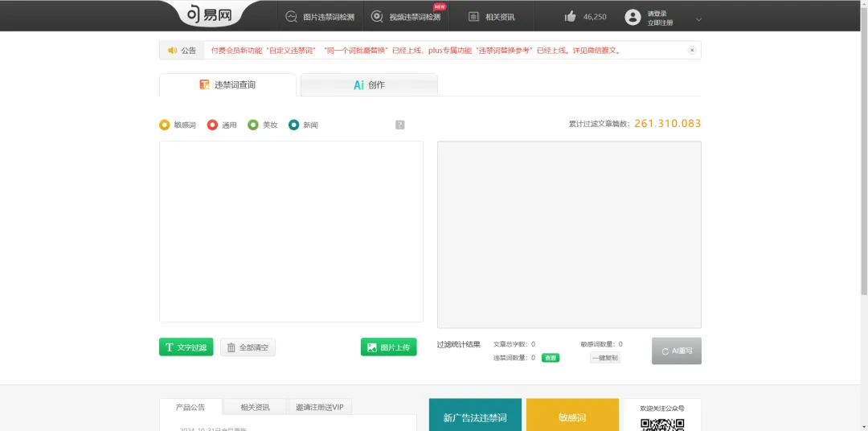Expand the account dropdown arrow at top right

698,19
